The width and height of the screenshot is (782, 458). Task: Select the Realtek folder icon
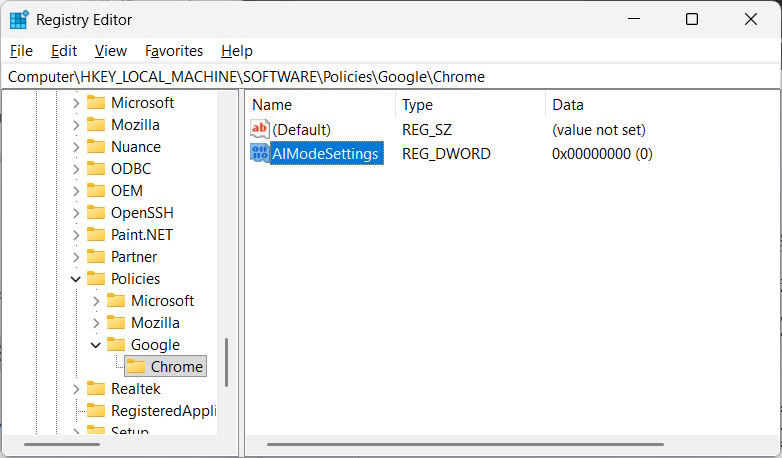pos(96,389)
